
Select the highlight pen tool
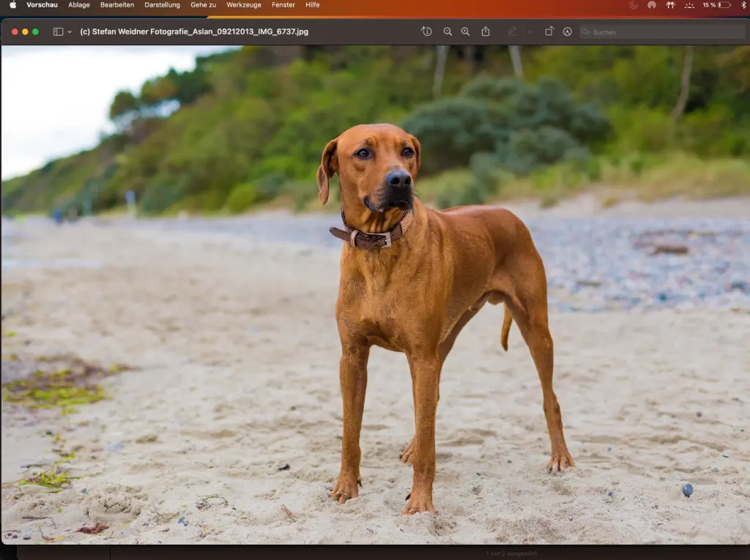pos(512,31)
